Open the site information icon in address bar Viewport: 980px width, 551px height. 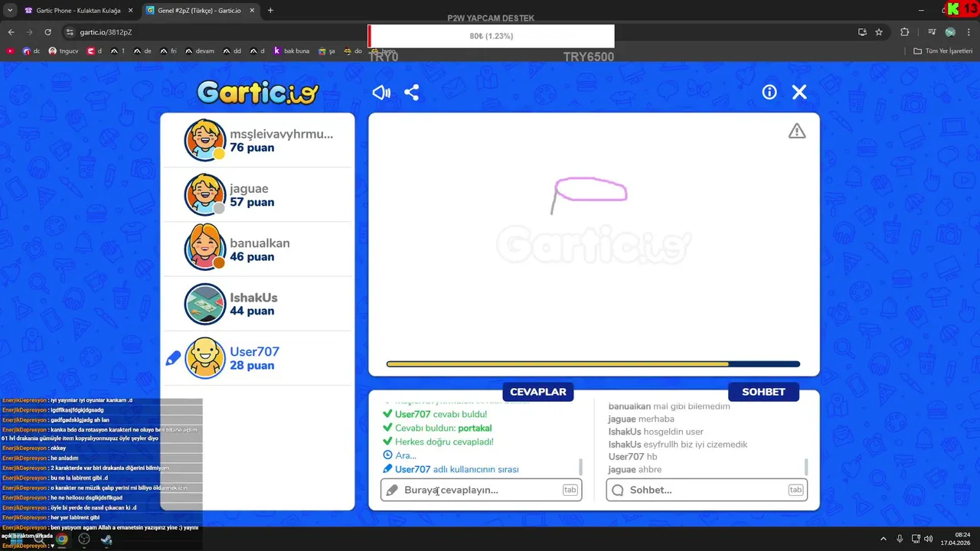(69, 32)
